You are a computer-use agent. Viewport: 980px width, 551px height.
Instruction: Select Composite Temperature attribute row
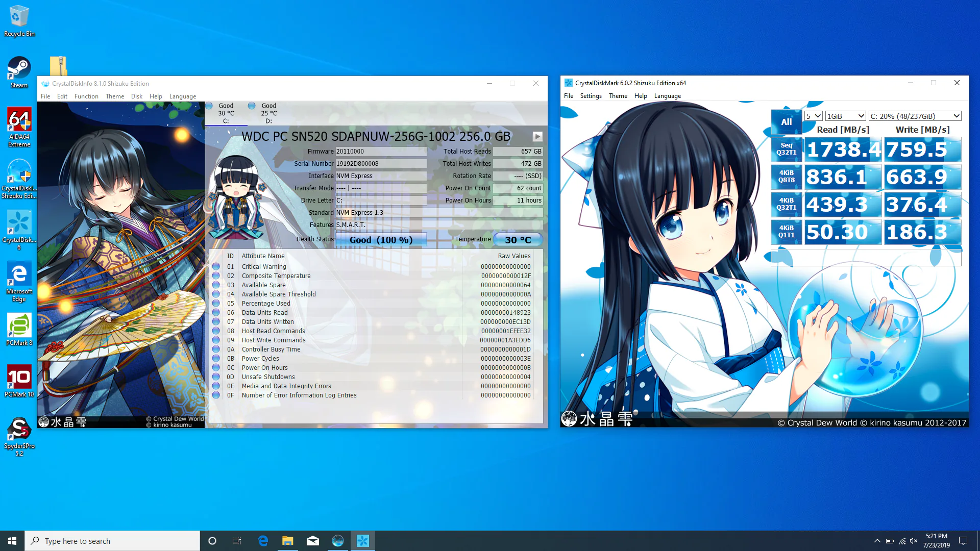pyautogui.click(x=372, y=276)
